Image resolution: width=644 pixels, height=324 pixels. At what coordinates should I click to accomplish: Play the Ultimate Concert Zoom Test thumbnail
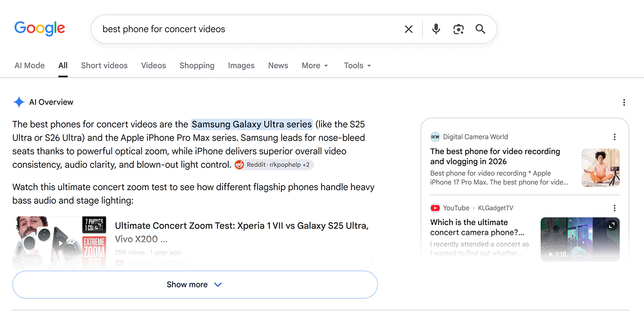(x=60, y=242)
